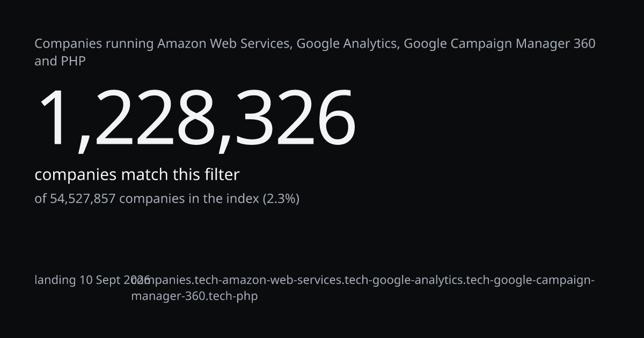The width and height of the screenshot is (644, 338).
Task: Click "Google Campaign Manager 360" in heading
Action: [x=499, y=44]
